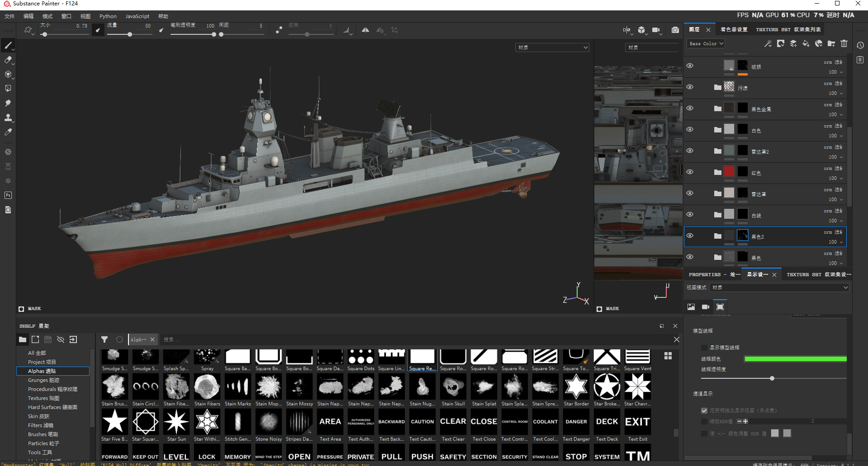Add a new fill layer with bucket icon
This screenshot has height=466, width=868.
806,43
